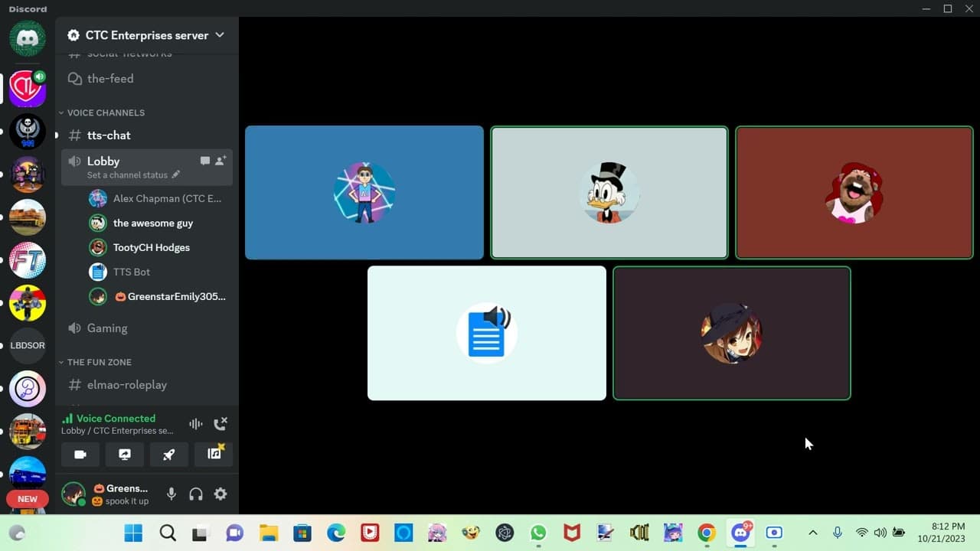Open Windows taskbar Search
Viewport: 980px width, 551px height.
point(168,533)
